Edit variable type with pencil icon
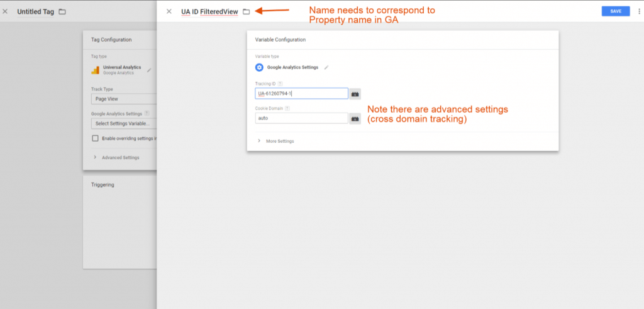644x309 pixels. tap(326, 67)
